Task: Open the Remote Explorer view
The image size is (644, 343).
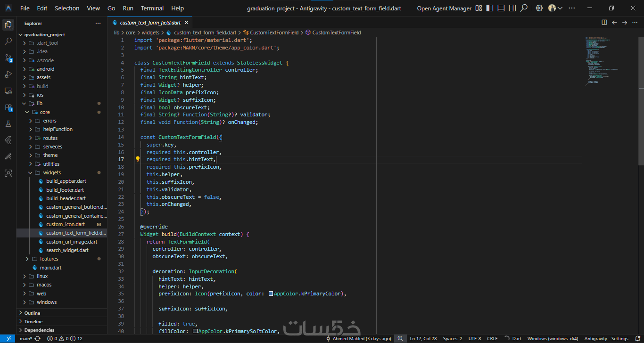Action: click(x=8, y=91)
